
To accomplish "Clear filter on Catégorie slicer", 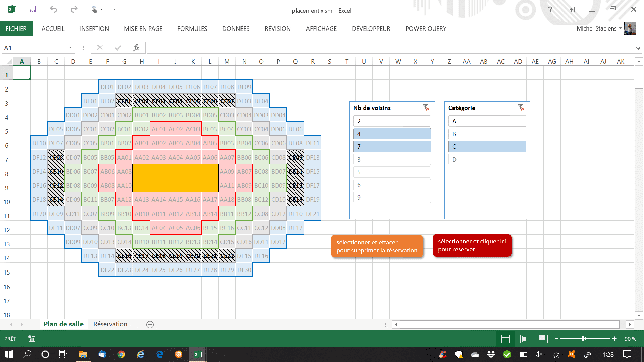I will point(521,107).
